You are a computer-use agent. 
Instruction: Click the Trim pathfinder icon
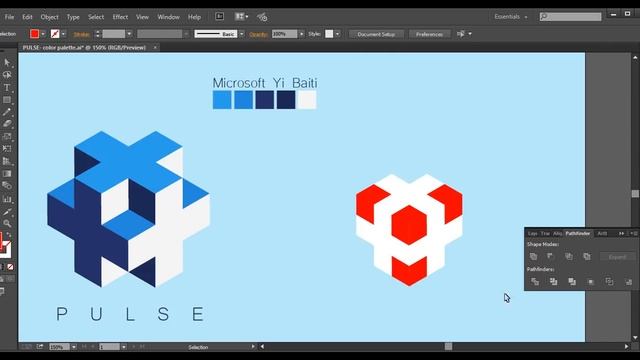(x=553, y=282)
